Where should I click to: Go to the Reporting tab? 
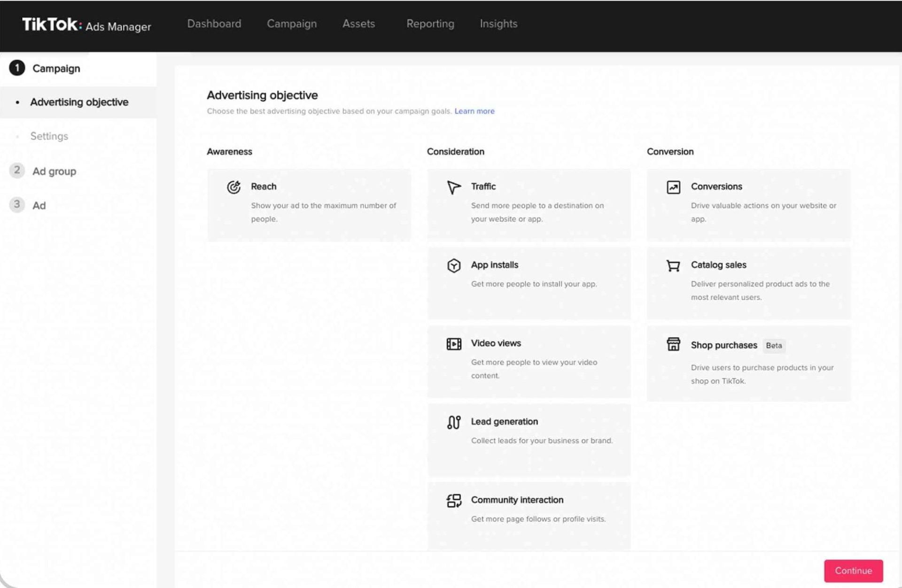click(430, 24)
